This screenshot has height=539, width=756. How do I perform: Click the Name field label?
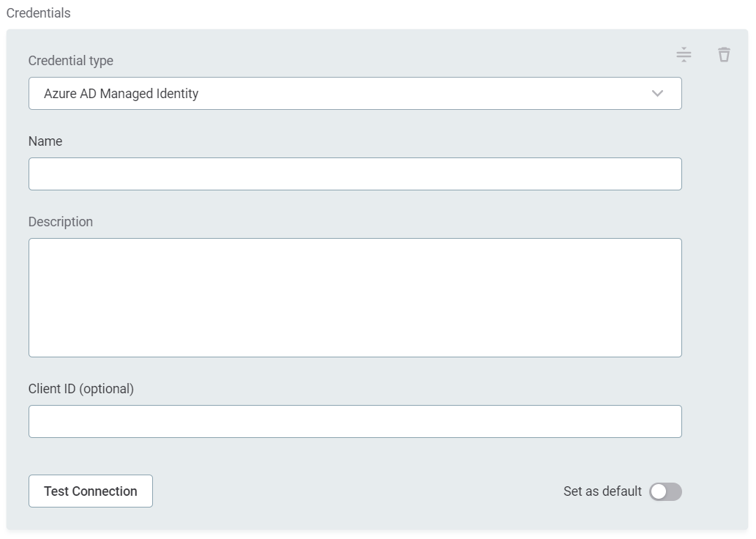[x=45, y=141]
